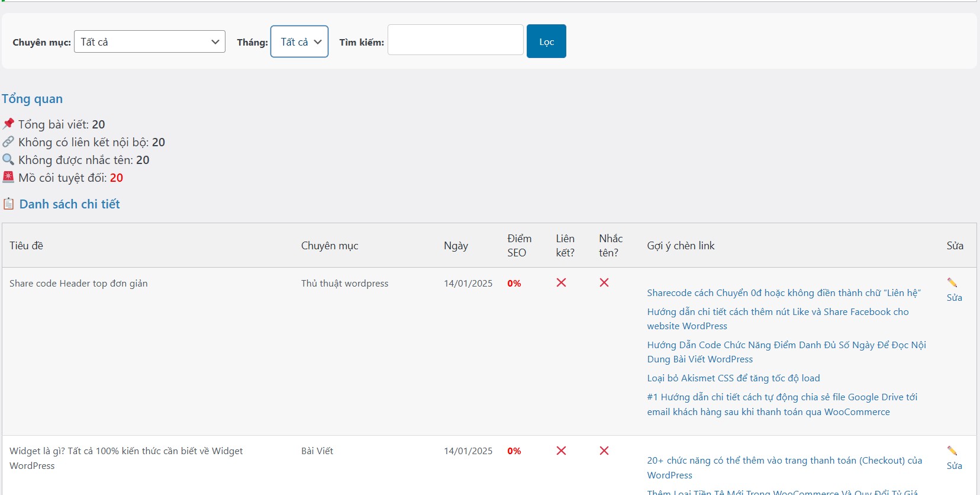The height and width of the screenshot is (495, 980).
Task: Click the 0% SEO score in Widget row
Action: pyautogui.click(x=514, y=451)
